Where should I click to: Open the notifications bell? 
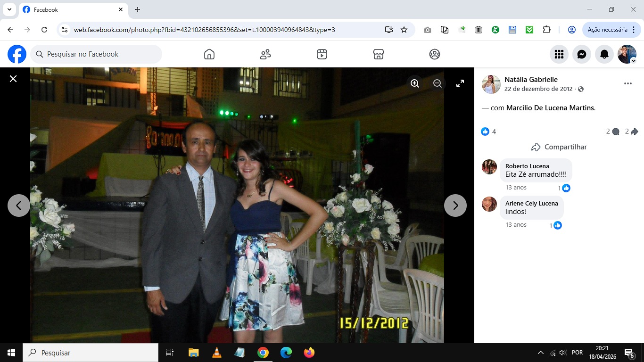(604, 55)
